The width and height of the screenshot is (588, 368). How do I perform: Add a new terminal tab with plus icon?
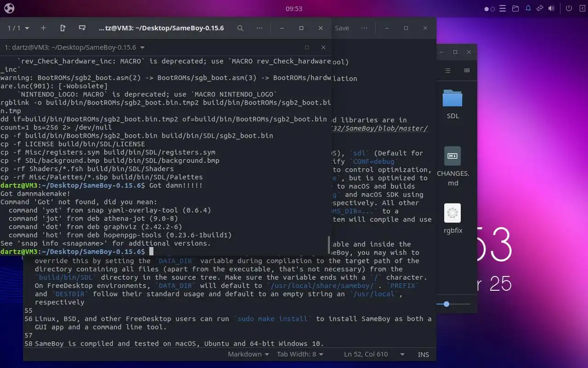[x=43, y=28]
